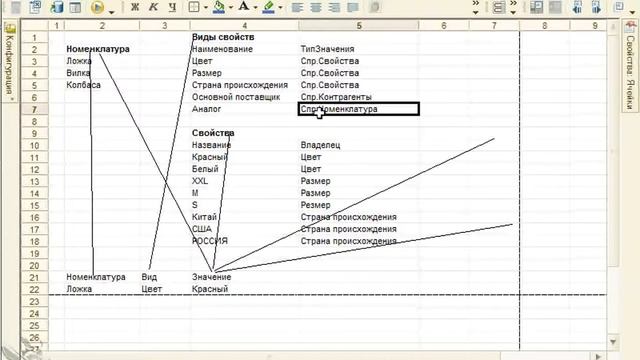Select column header 8

click(544, 26)
